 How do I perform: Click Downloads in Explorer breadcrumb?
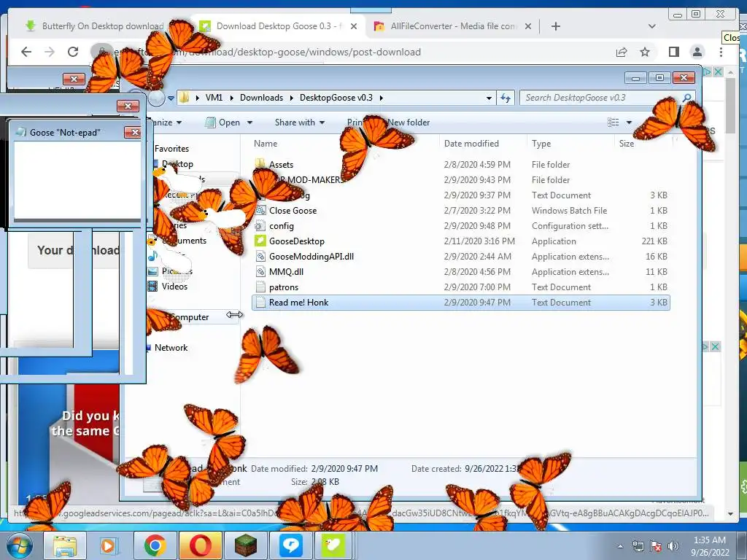point(261,98)
